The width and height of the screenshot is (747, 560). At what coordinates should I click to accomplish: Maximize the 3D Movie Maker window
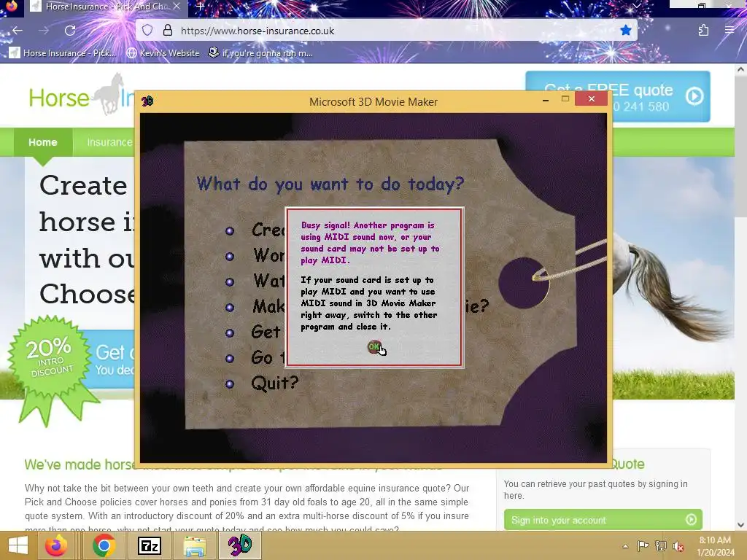[565, 99]
